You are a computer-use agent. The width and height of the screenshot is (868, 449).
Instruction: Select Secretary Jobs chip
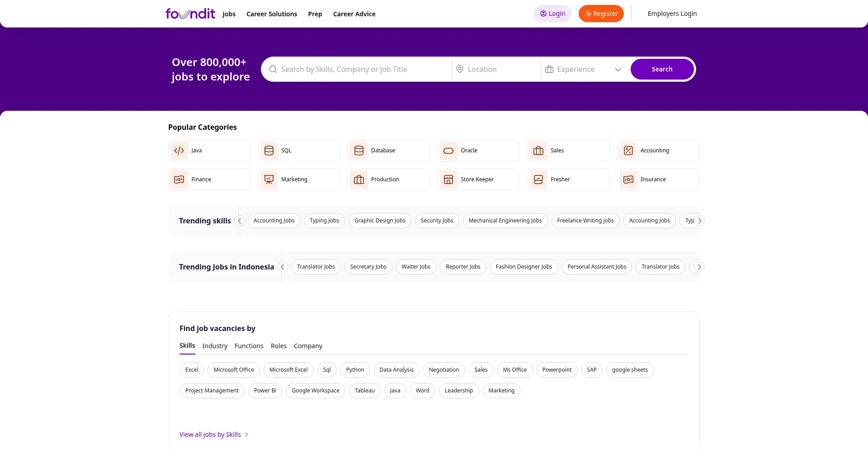pyautogui.click(x=368, y=267)
